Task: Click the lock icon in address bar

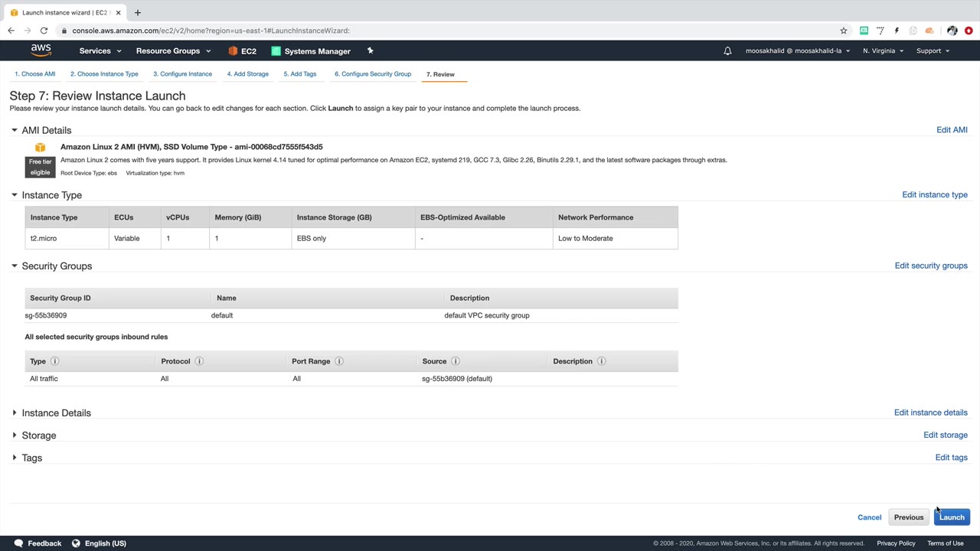Action: [64, 31]
